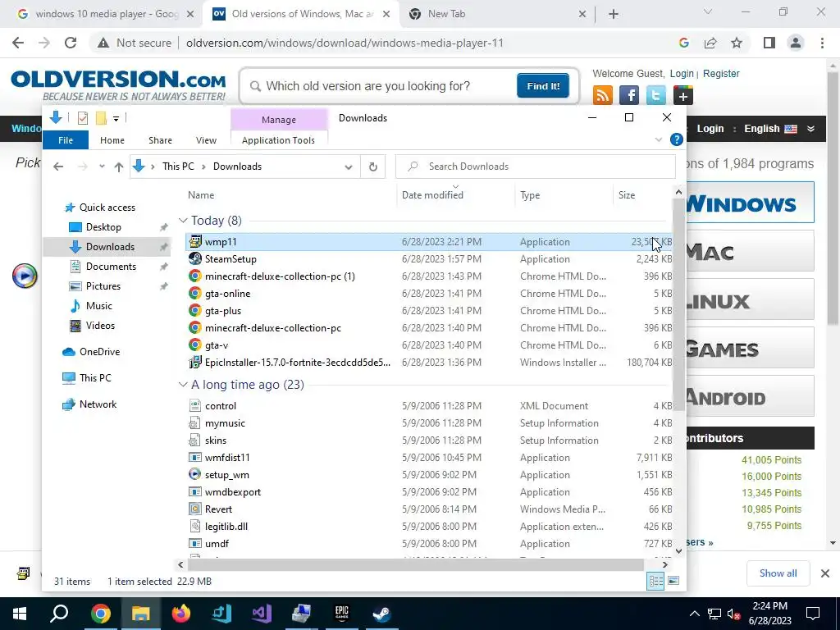
Task: Show hidden system tray icons
Action: [x=694, y=614]
